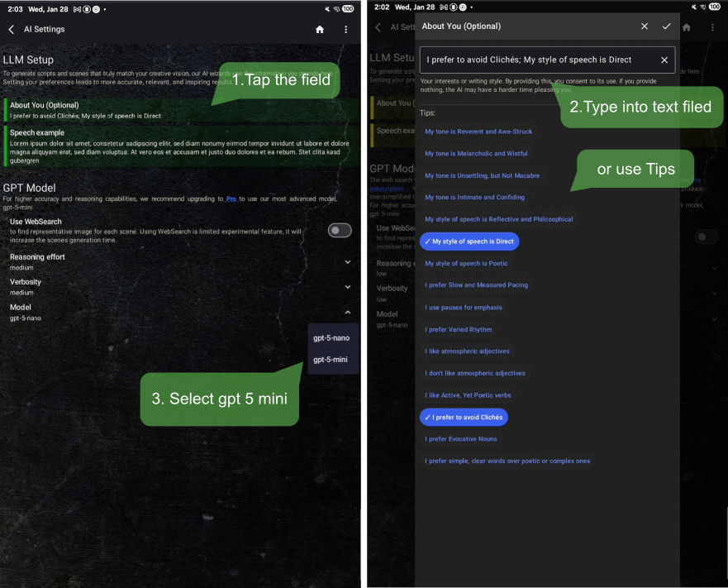Viewport: 728px width, 588px height.
Task: Tap the dimmed three-dot menu behind the dialog
Action: tap(712, 27)
